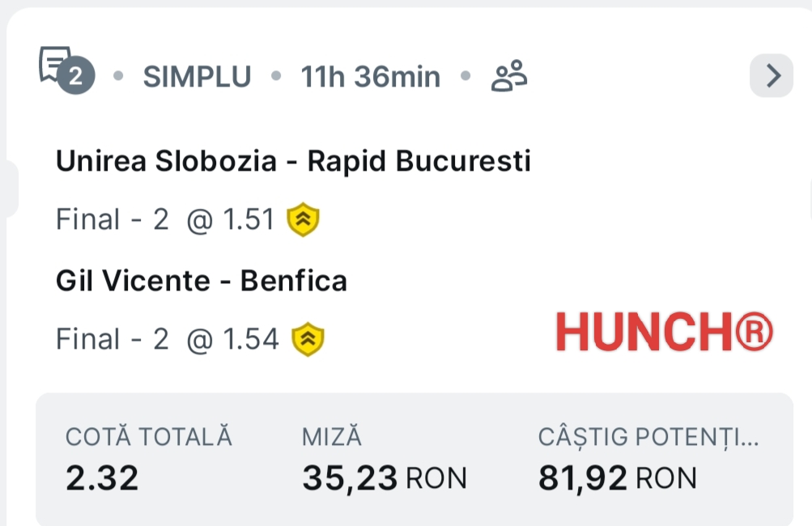The width and height of the screenshot is (812, 526).
Task: Click the yellow shield beside odds 1.51
Action: coord(304,219)
